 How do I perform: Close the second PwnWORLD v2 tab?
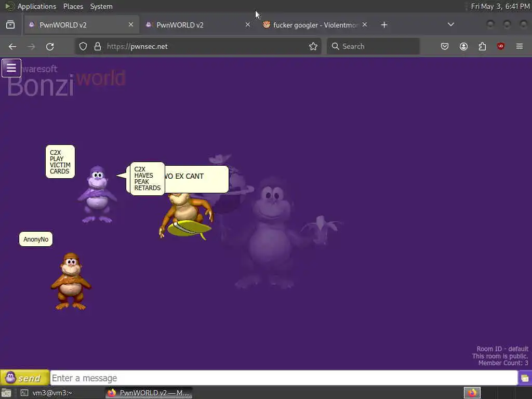pos(248,25)
